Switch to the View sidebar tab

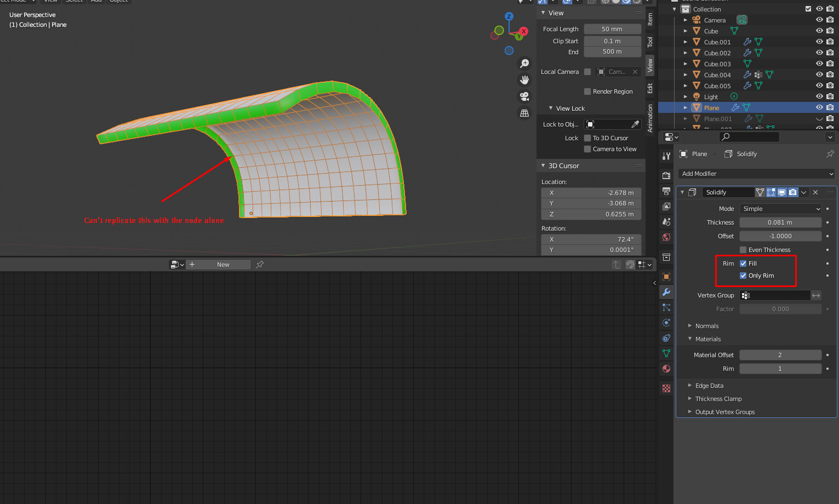650,66
